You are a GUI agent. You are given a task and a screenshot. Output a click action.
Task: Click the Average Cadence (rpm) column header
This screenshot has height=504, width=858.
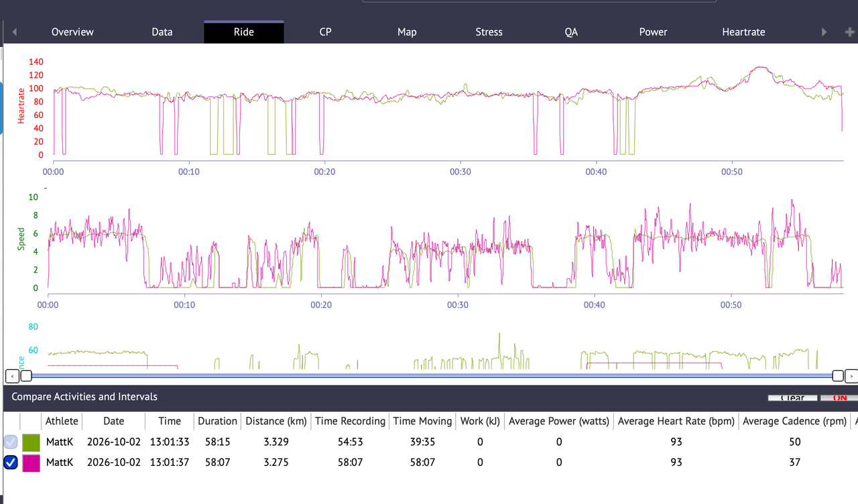tap(794, 421)
